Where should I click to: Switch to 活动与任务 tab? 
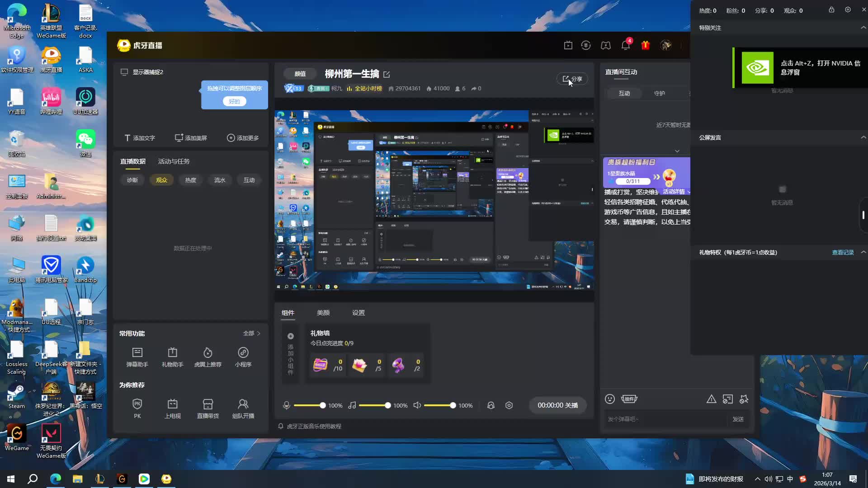(174, 161)
